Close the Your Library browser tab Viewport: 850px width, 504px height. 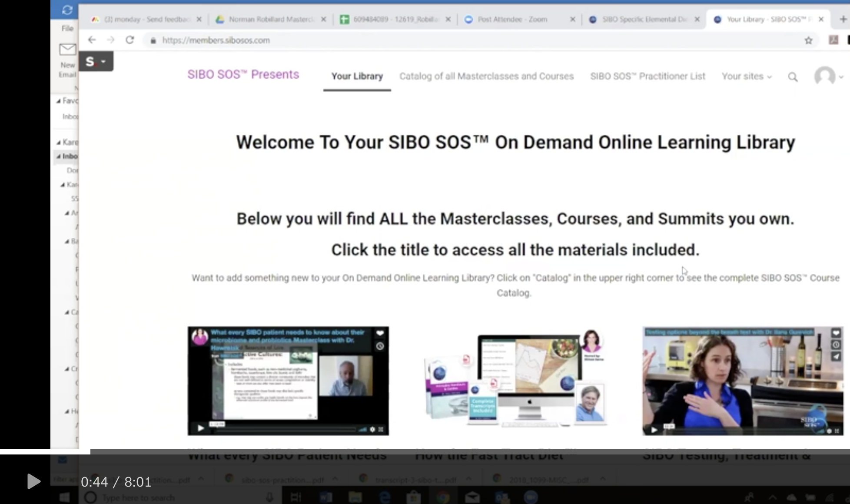click(x=821, y=19)
